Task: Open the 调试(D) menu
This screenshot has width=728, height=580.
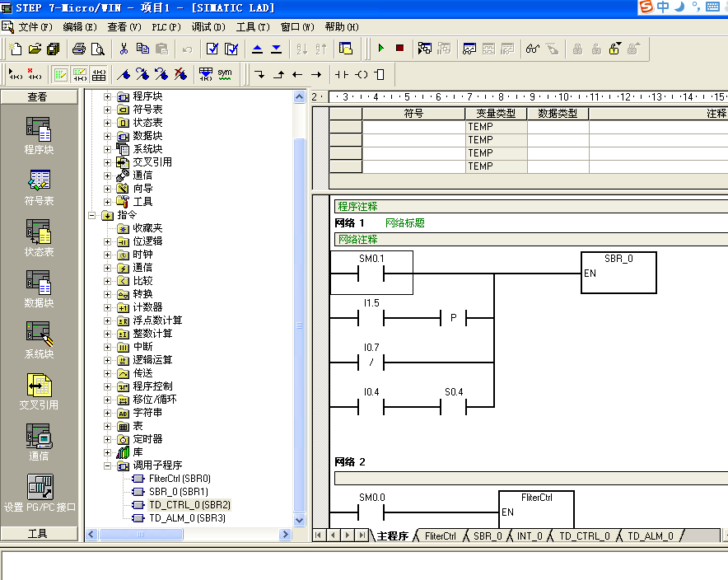Action: point(208,27)
